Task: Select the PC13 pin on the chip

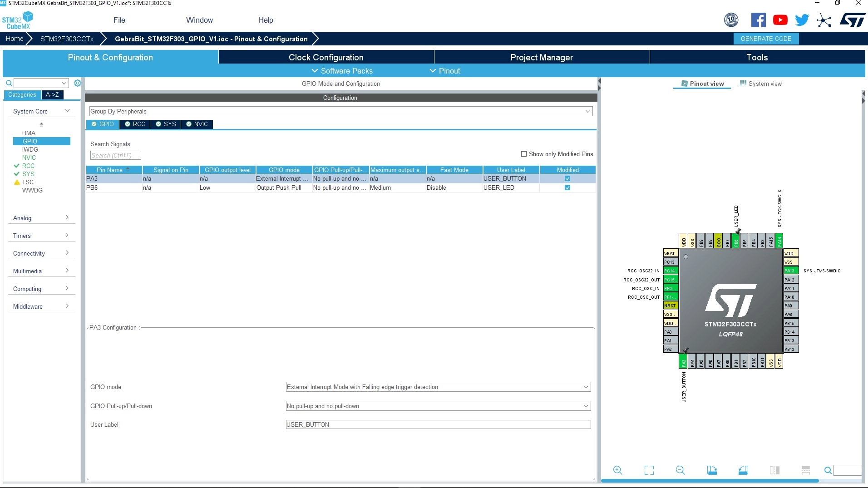Action: 671,262
